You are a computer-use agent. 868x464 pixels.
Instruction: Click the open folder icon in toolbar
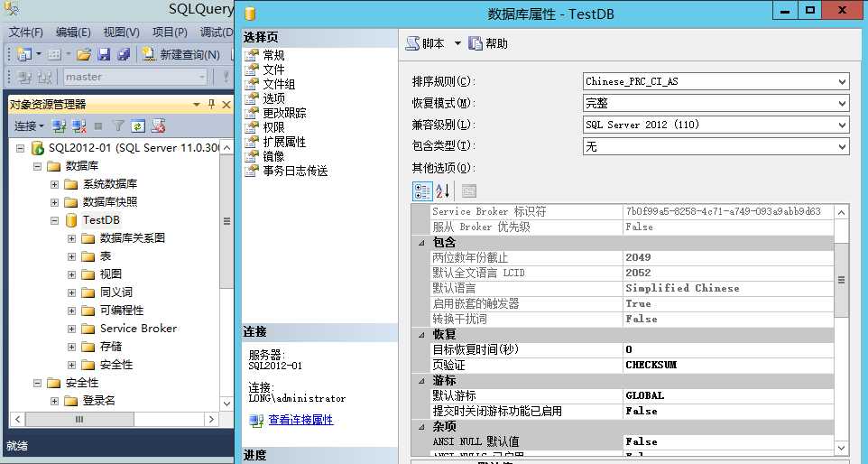pos(84,54)
